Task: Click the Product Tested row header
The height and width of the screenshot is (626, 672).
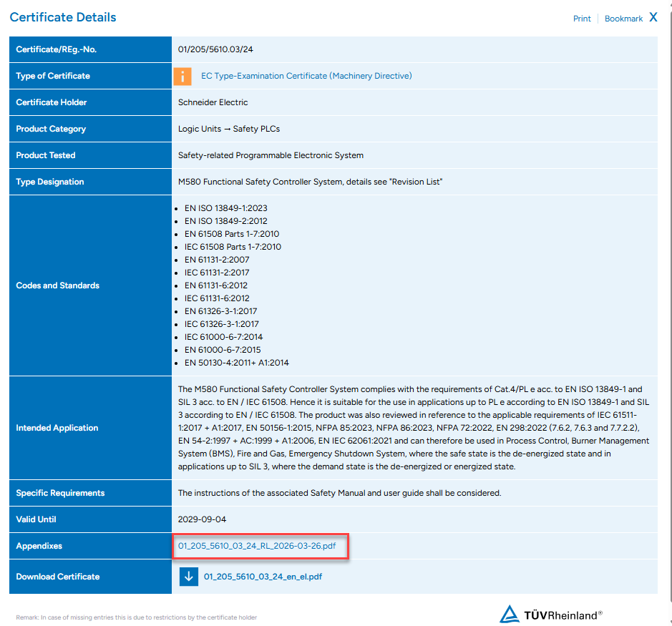Action: tap(90, 155)
